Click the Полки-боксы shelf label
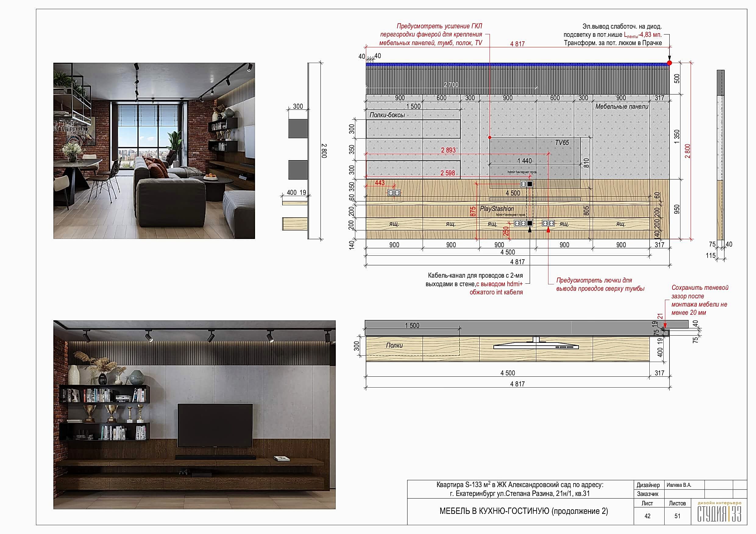This screenshot has height=534, width=756. point(387,115)
